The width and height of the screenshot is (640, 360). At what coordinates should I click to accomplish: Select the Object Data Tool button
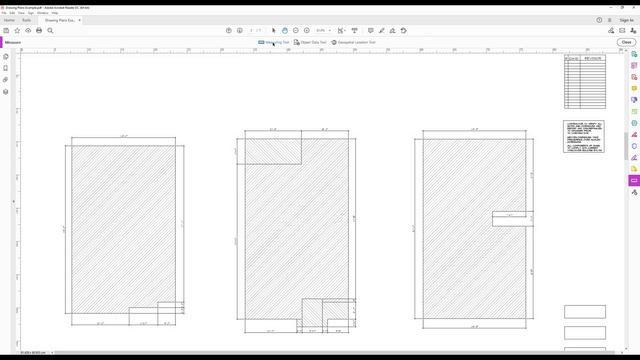click(310, 42)
